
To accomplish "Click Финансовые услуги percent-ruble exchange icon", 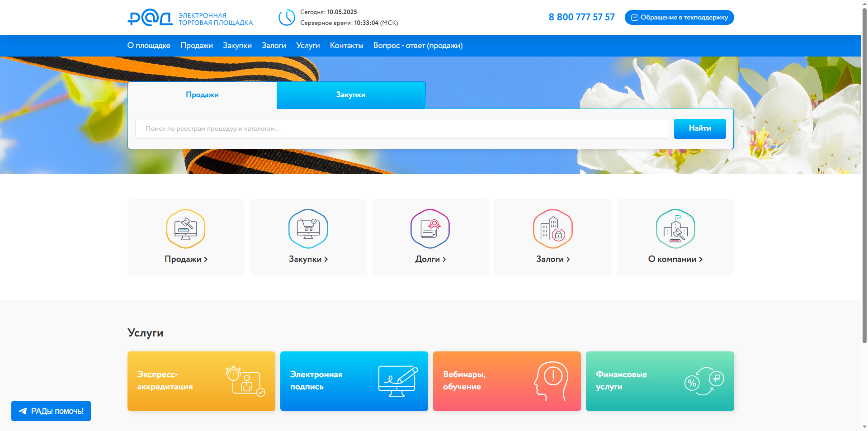I will tap(704, 381).
